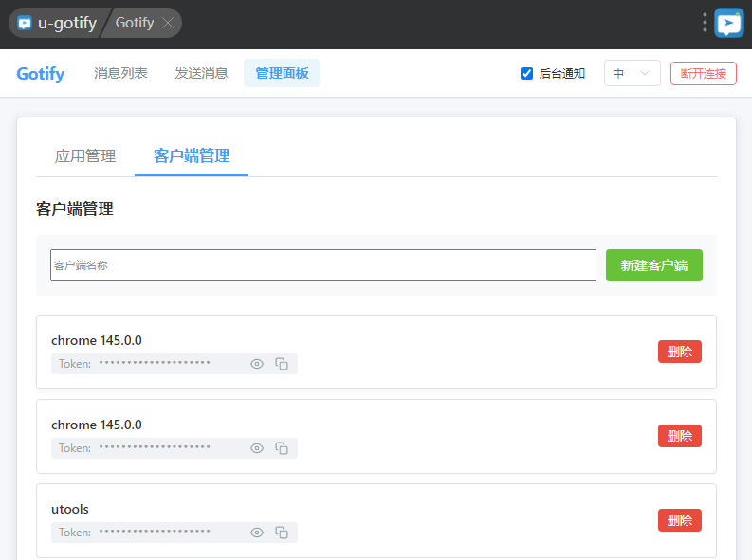Copy the utools client token
Image resolution: width=752 pixels, height=560 pixels.
coord(282,533)
